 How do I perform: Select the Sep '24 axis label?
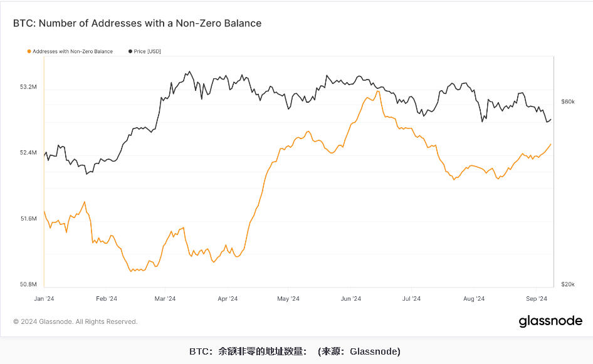(537, 299)
